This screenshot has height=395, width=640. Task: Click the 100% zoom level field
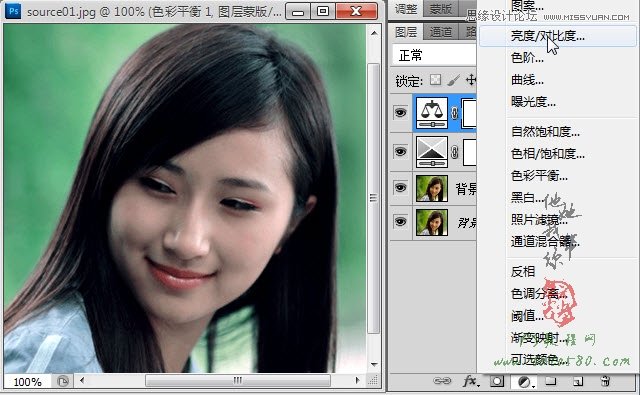tap(27, 382)
